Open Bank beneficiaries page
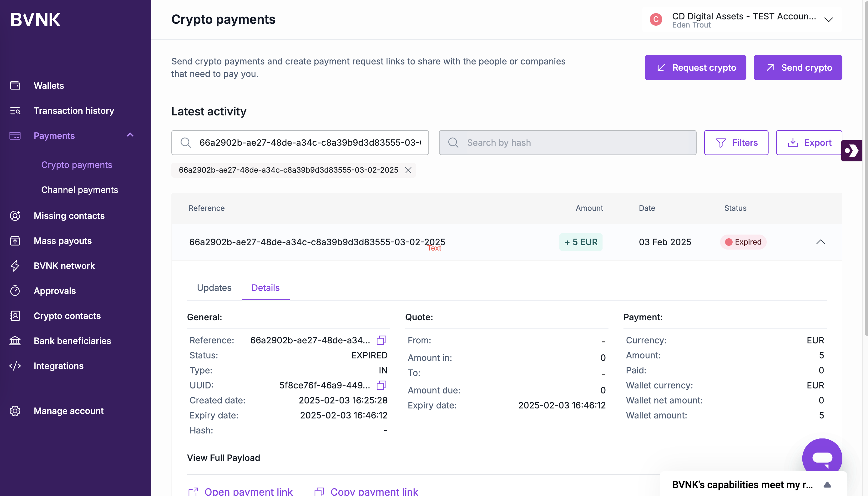This screenshot has width=868, height=496. (73, 341)
